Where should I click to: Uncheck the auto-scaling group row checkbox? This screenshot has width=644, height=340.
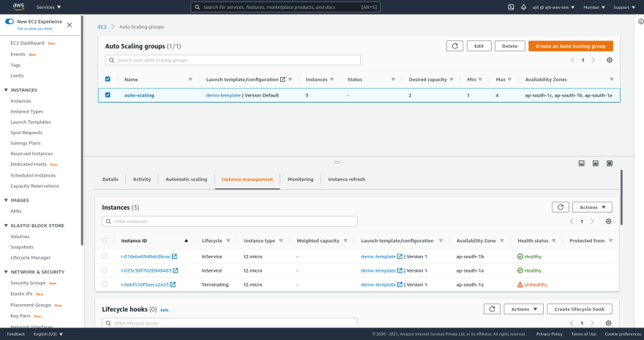point(108,95)
